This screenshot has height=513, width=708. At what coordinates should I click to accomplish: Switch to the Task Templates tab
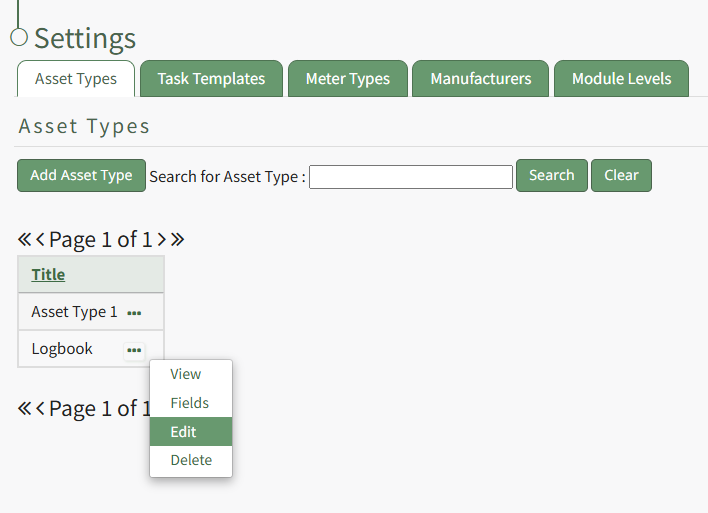(211, 79)
